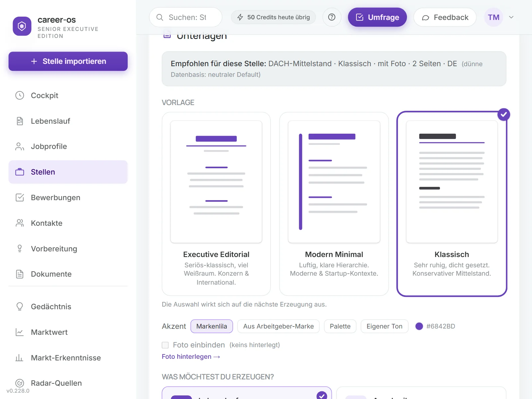
Task: Click the v0.228.0 version label
Action: click(18, 391)
